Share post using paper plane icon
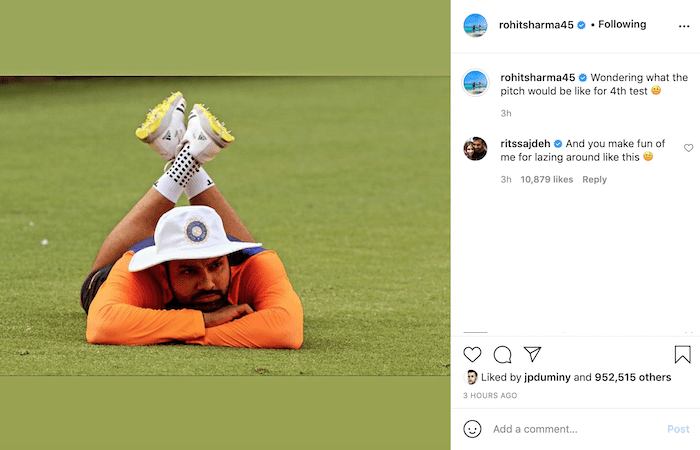 [x=532, y=354]
